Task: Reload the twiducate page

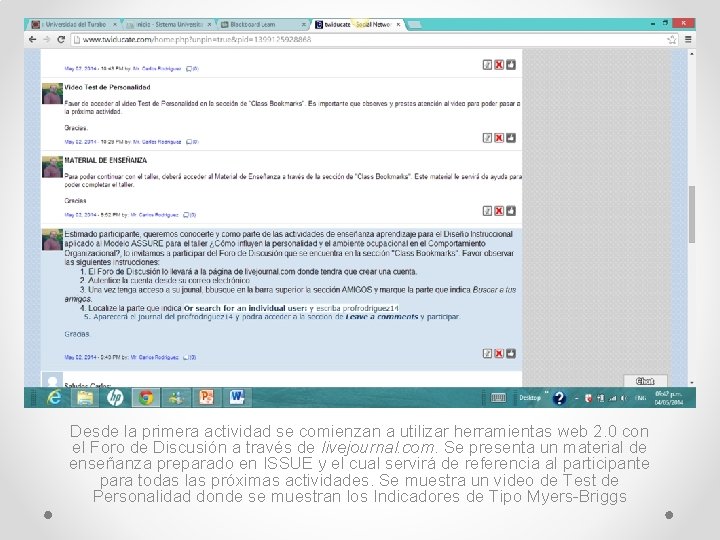Action: click(61, 39)
